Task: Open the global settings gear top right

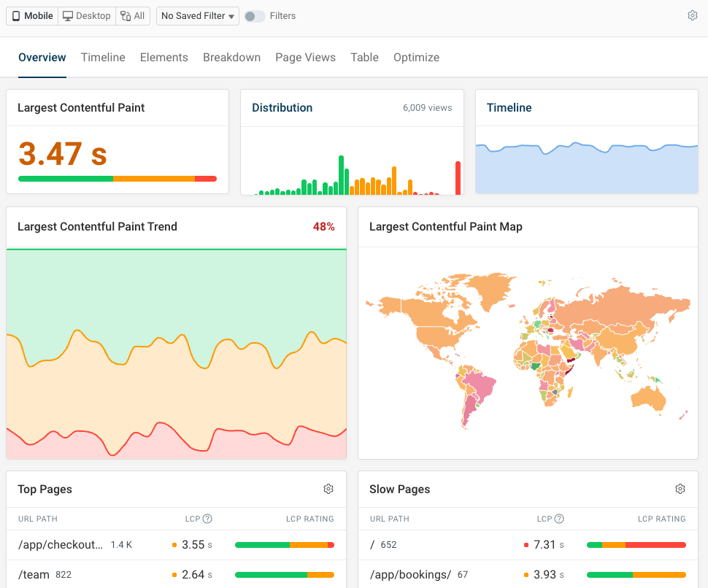Action: click(692, 15)
